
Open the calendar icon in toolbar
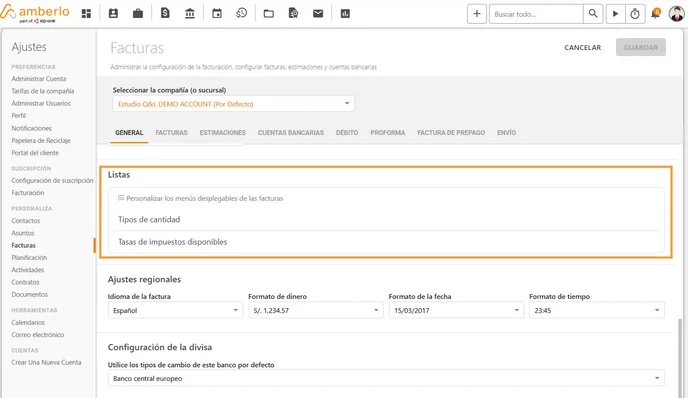click(x=217, y=14)
